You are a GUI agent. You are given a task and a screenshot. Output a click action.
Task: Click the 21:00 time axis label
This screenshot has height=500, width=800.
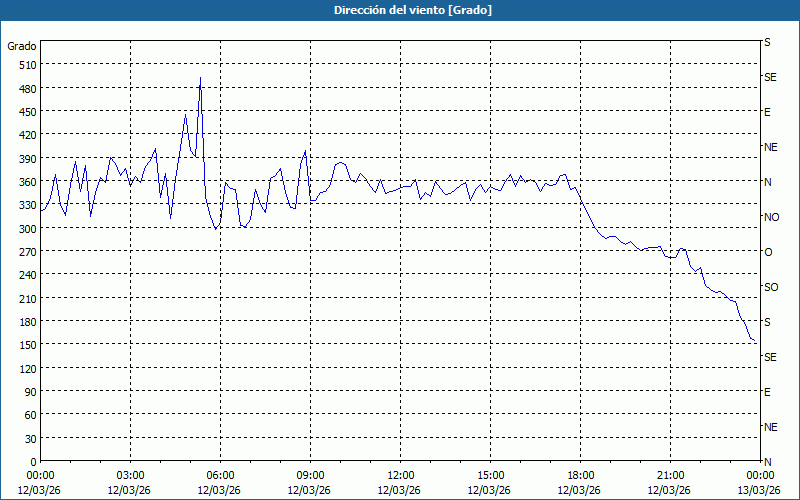[670, 475]
